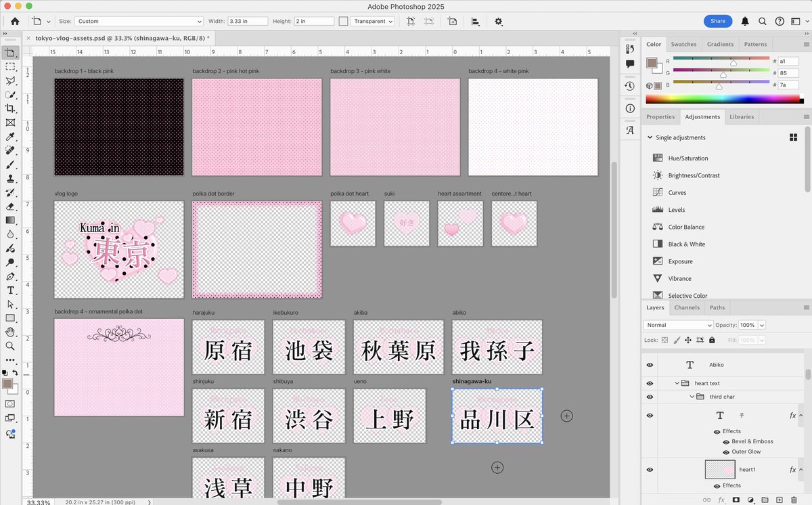Hide the heart1 layer
The image size is (812, 505).
650,470
